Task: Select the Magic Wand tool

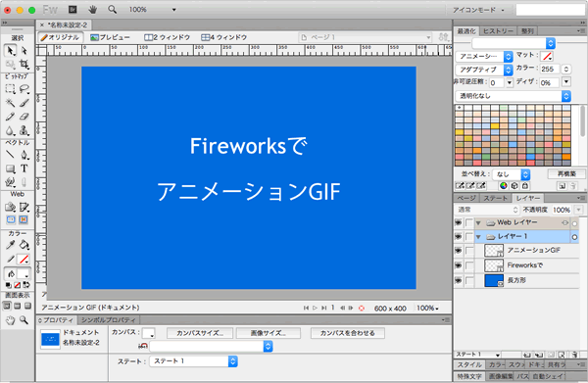Action: (x=10, y=103)
